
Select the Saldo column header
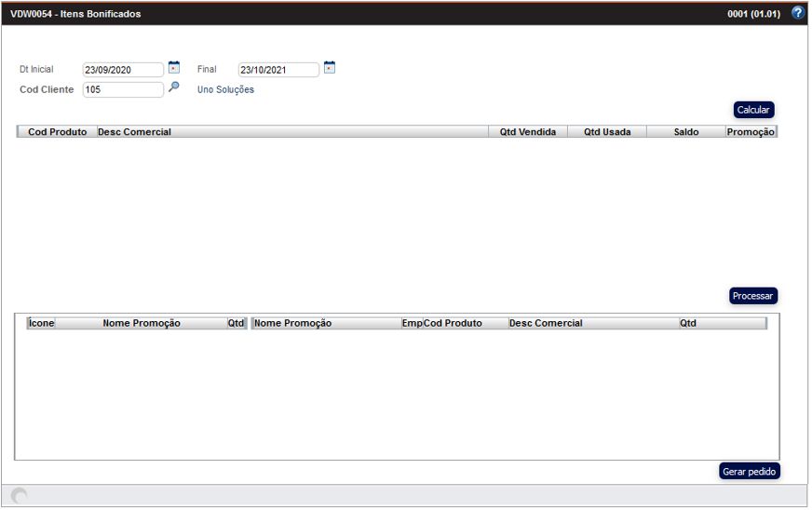pyautogui.click(x=686, y=132)
